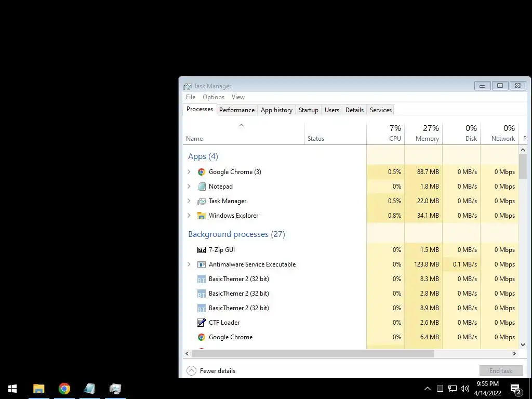The width and height of the screenshot is (532, 399).
Task: Click the Antimalware Service Executable icon
Action: (x=202, y=264)
